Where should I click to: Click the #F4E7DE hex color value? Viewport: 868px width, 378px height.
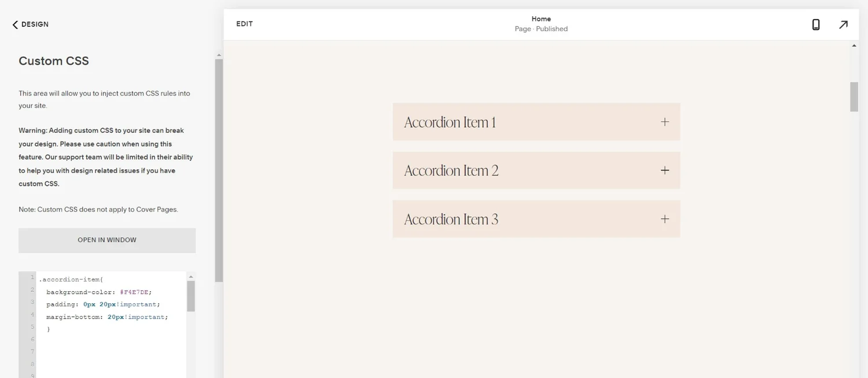click(135, 292)
